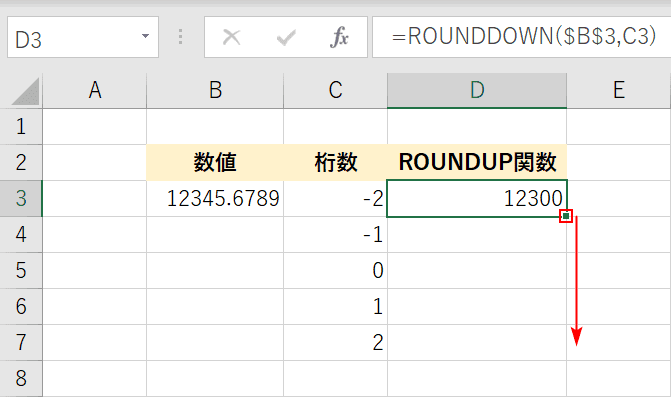Select column B header
The image size is (671, 397).
pyautogui.click(x=215, y=90)
